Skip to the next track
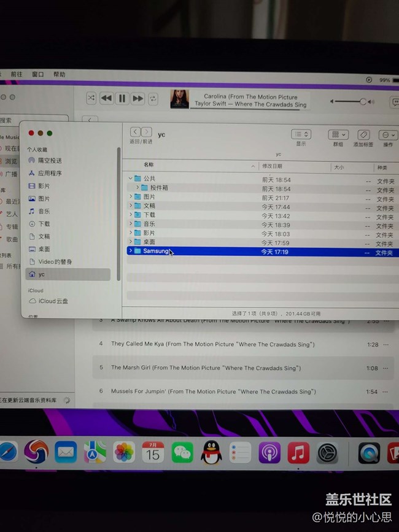Screen dimensions: 399x532 138,98
